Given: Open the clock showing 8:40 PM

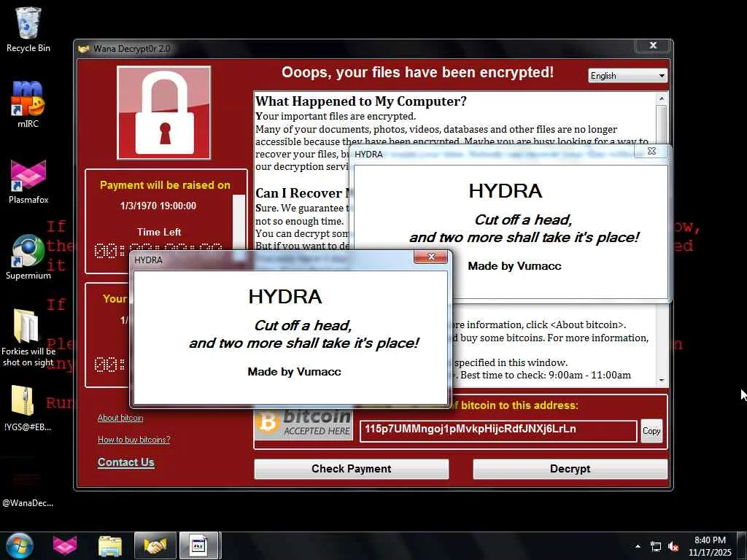Looking at the screenshot, I should [x=710, y=546].
